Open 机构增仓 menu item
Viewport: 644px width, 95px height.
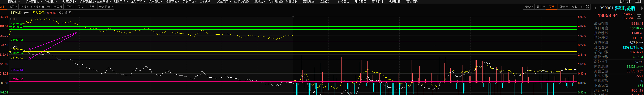click(x=343, y=2)
